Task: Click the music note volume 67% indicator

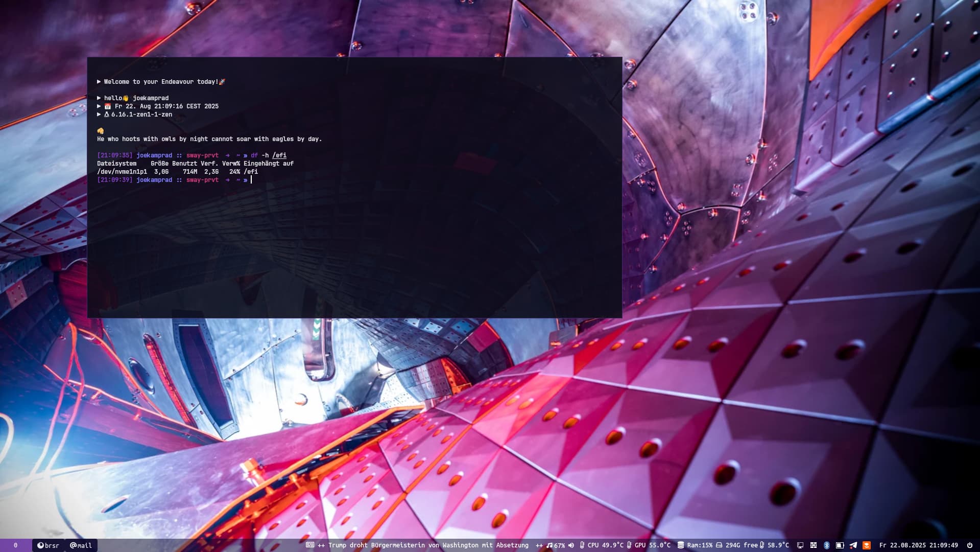Action: tap(556, 545)
